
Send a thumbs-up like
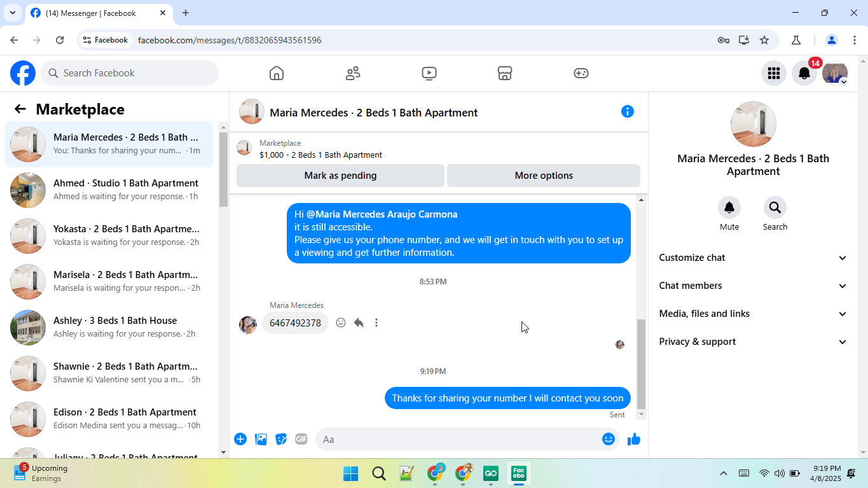[634, 439]
